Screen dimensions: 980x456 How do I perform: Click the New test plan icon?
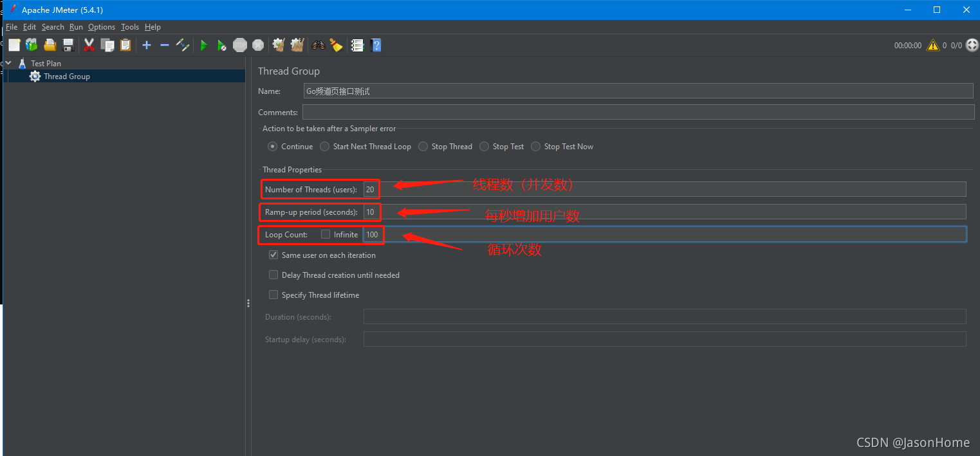coord(14,45)
